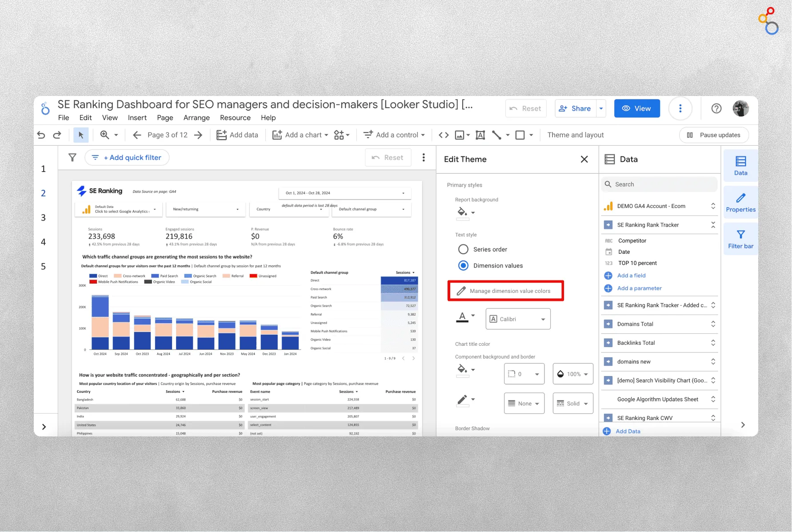Open the Filter bar side tab
This screenshot has width=792, height=532.
coord(740,239)
